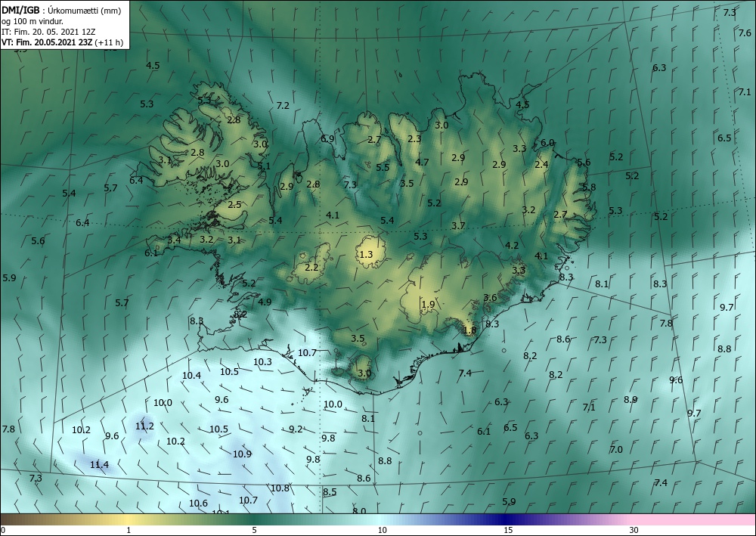Click the '6.9' value on the map
Screen dimensions: 756x536
pyautogui.click(x=327, y=139)
